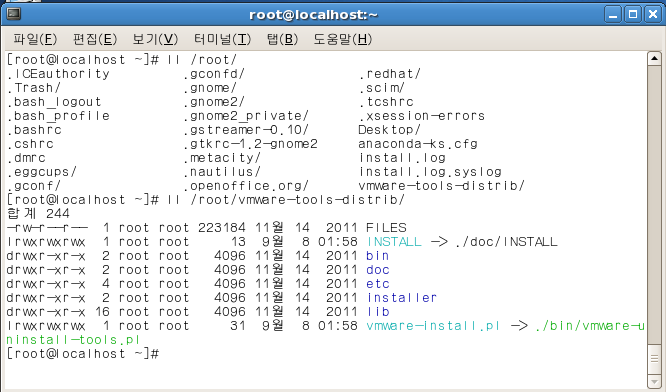
Task: Click the .Trash/ directory entry
Action: (34, 88)
